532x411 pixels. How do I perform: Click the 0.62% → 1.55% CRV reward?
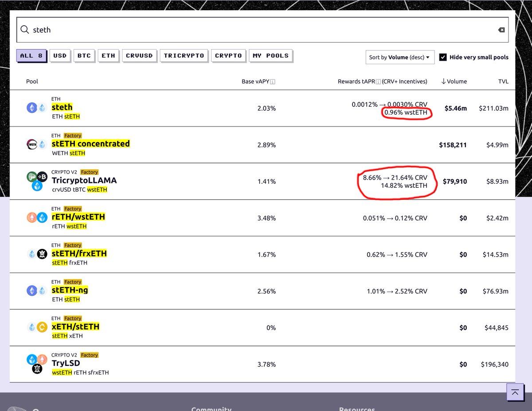pos(397,255)
